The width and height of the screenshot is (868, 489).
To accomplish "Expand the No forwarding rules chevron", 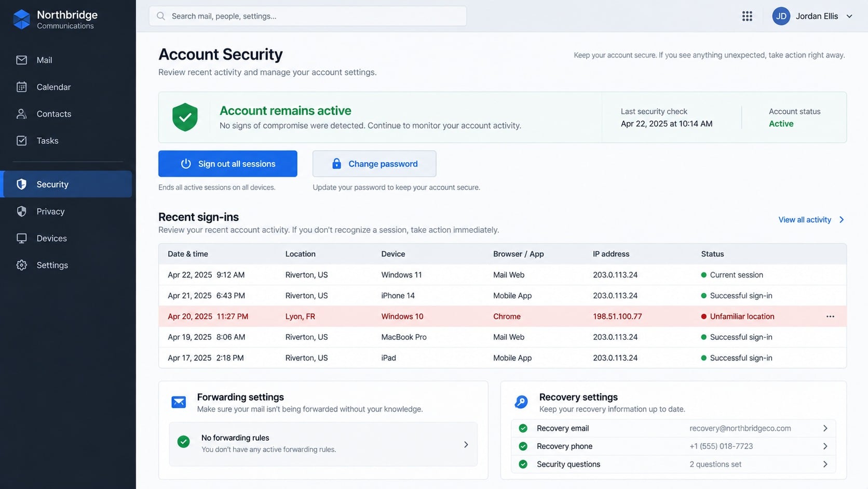I will coord(466,444).
